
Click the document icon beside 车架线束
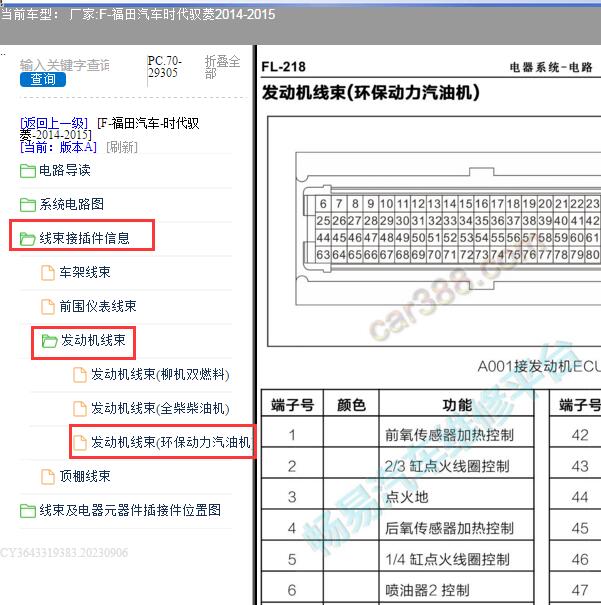[x=48, y=273]
